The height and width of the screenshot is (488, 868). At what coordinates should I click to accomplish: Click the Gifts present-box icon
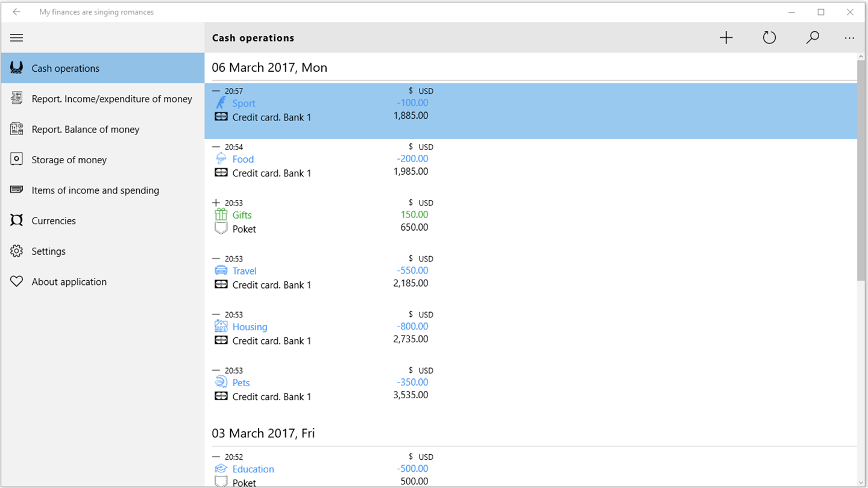(x=221, y=215)
